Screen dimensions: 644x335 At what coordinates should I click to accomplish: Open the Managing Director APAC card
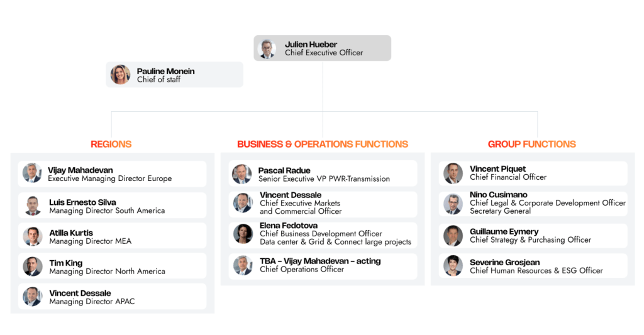[x=112, y=297]
